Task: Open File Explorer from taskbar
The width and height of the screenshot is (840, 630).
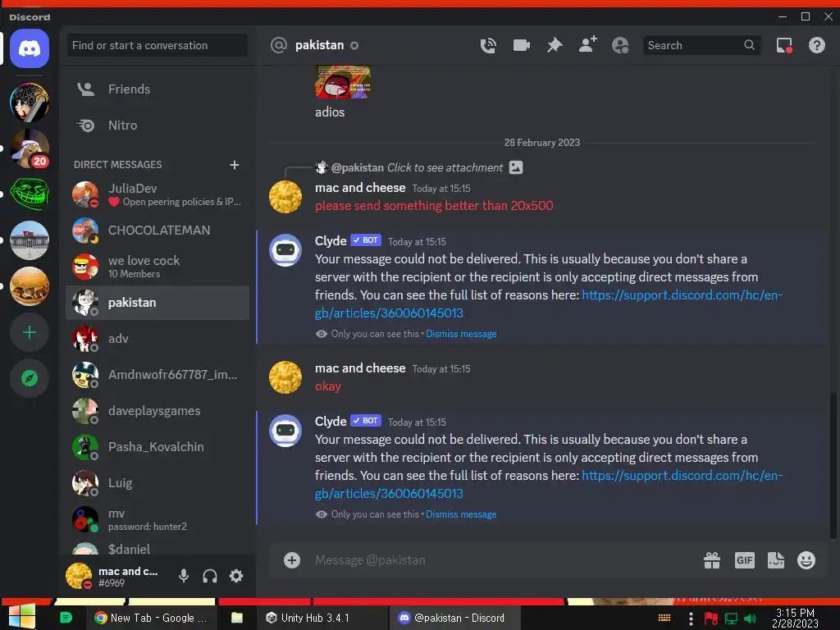Action: click(237, 618)
